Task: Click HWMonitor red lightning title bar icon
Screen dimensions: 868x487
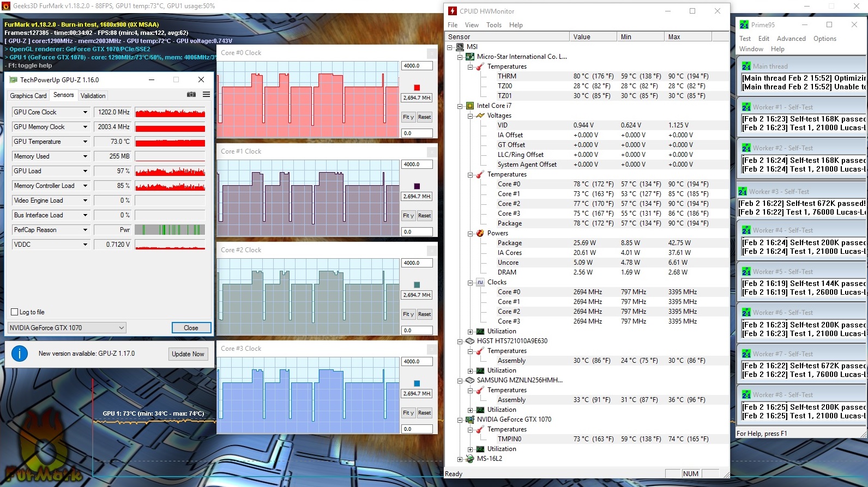Action: click(453, 11)
